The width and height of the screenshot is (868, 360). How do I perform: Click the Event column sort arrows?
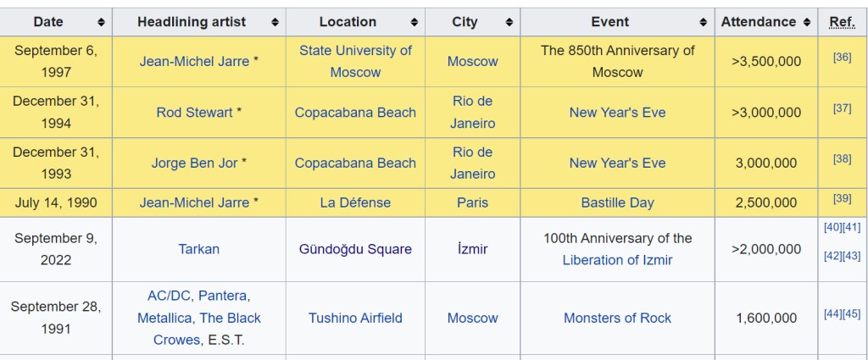[x=704, y=22]
